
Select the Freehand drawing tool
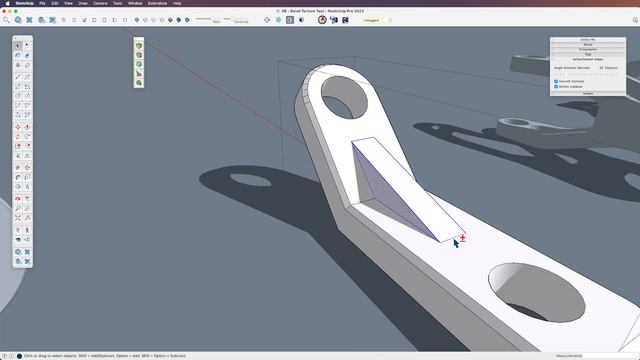click(x=27, y=77)
